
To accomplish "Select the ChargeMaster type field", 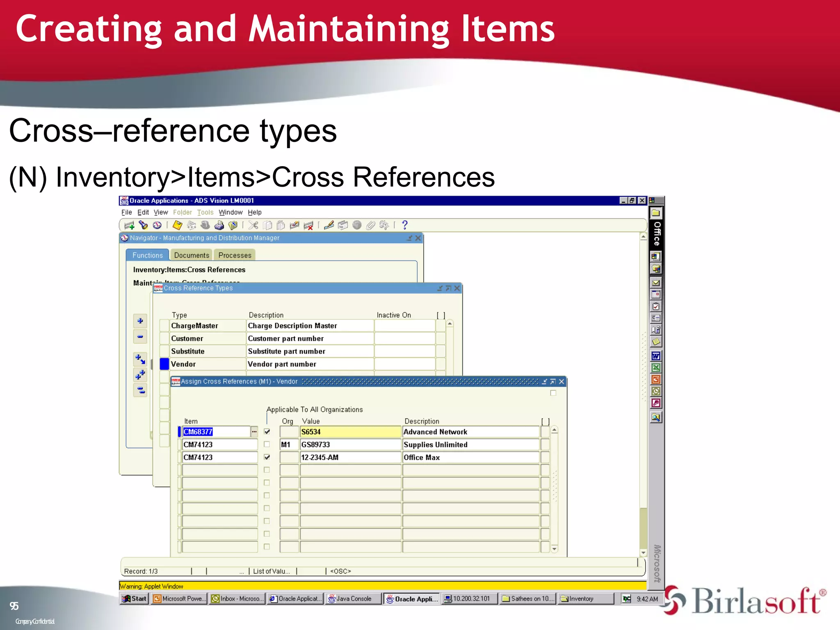I will [208, 326].
